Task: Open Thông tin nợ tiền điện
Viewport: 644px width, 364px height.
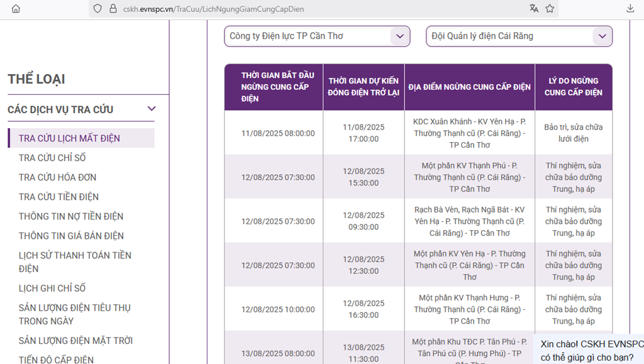Action: [71, 216]
